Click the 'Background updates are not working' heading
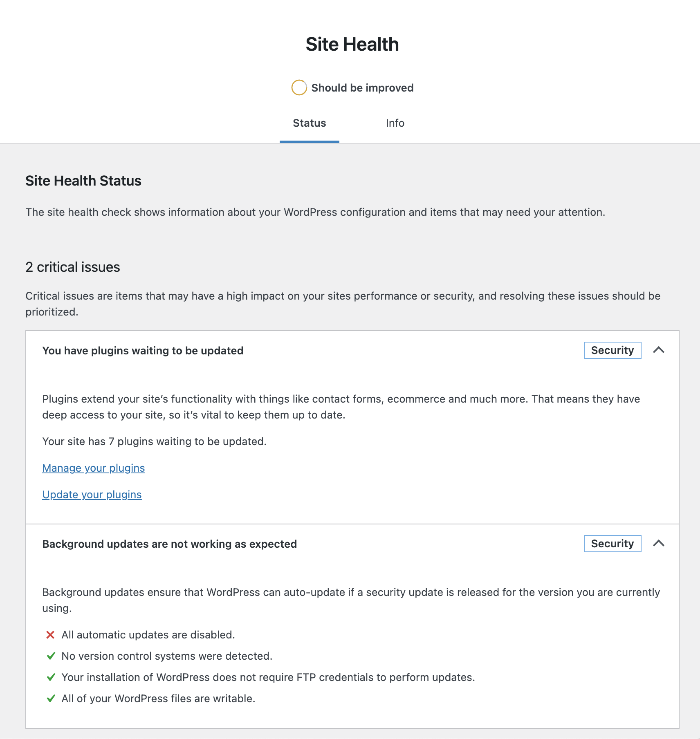This screenshot has height=739, width=700. point(169,544)
